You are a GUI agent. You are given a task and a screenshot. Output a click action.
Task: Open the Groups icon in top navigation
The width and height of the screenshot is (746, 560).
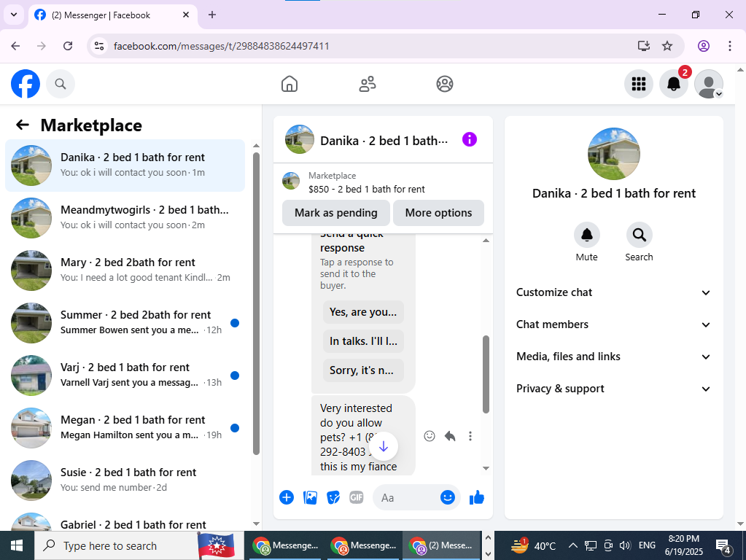tap(445, 84)
